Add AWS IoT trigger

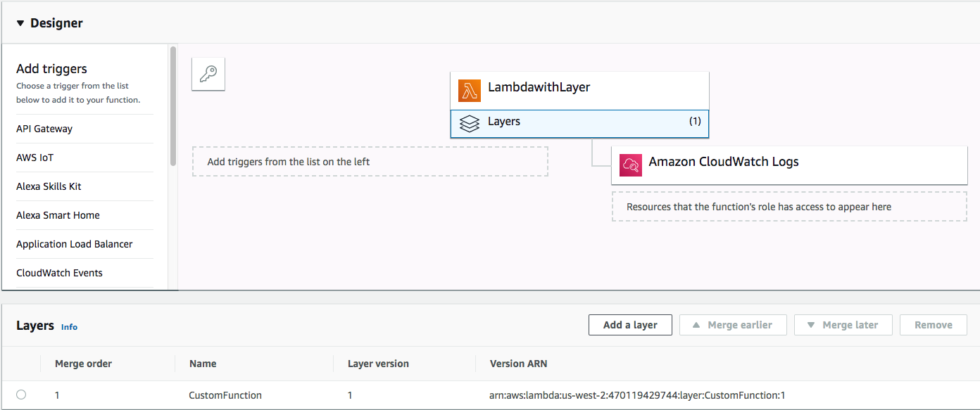[34, 158]
